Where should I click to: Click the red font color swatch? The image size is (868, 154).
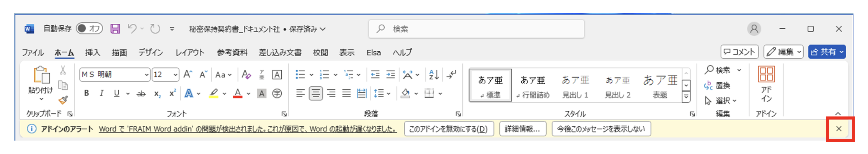[x=238, y=93]
